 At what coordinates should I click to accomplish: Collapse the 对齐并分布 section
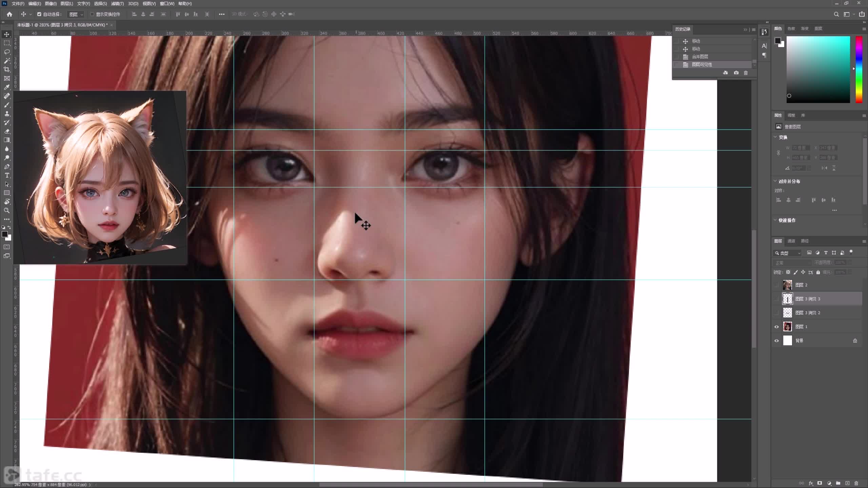(775, 181)
